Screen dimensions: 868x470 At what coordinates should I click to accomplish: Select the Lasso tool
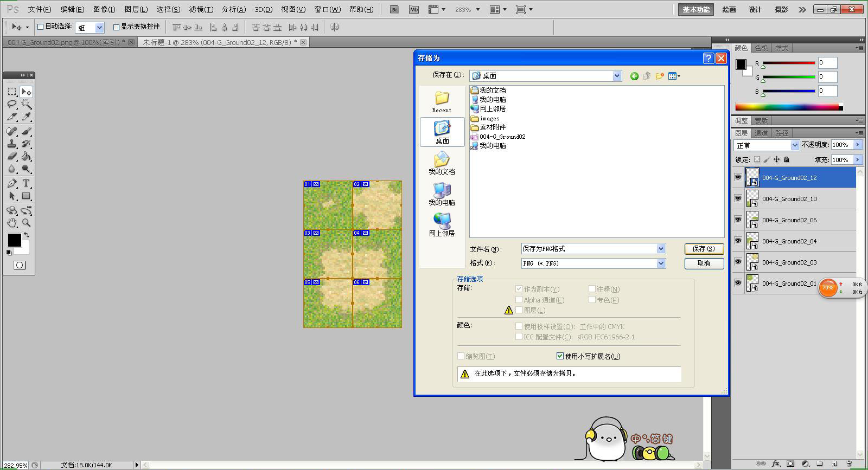pos(12,104)
